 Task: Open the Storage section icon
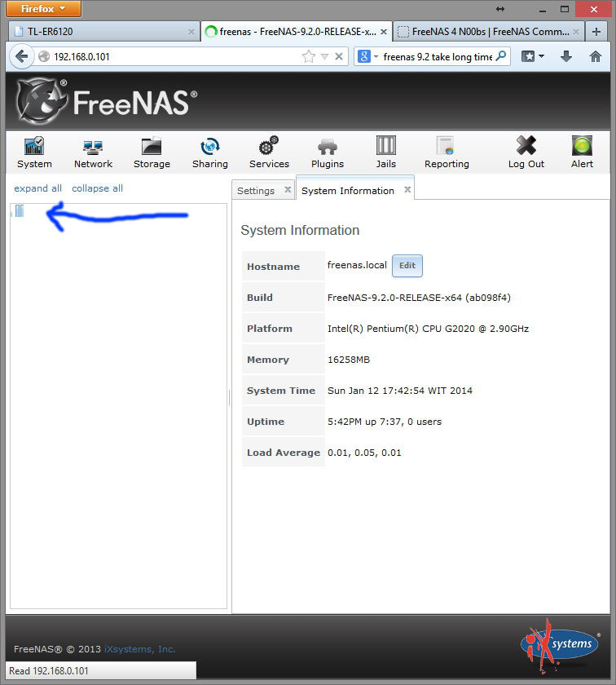(x=152, y=146)
